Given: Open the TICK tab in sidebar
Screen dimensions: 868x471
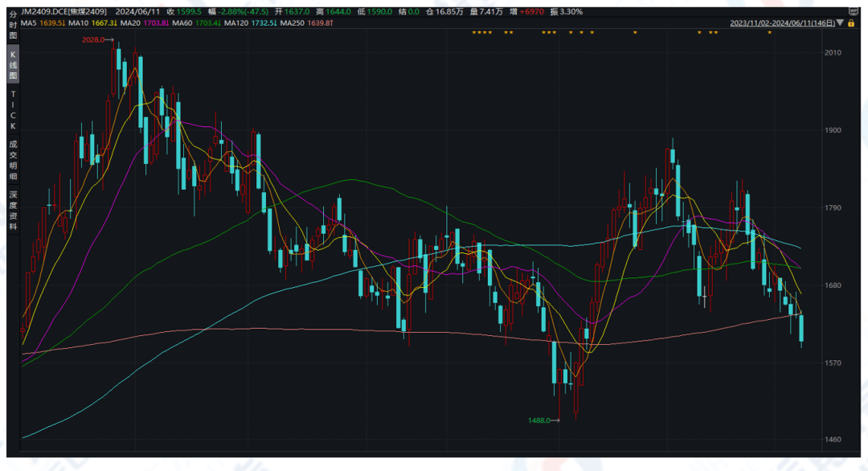Looking at the screenshot, I should pos(13,110).
